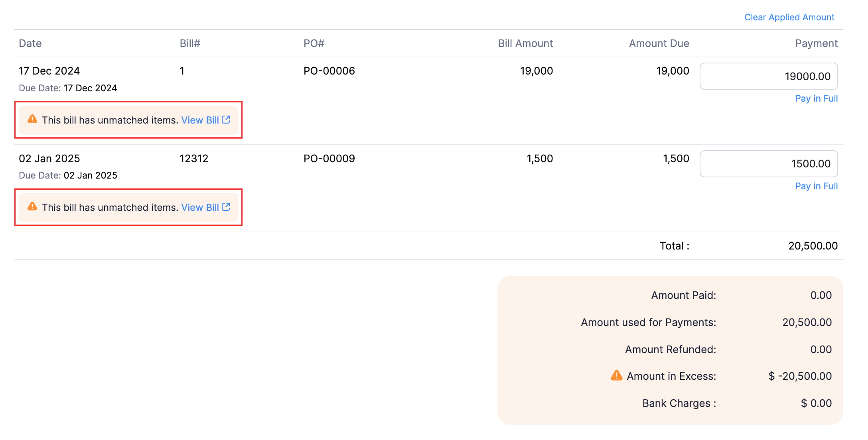Open View Bill link for PO-00009
Image resolution: width=868 pixels, height=440 pixels.
click(200, 207)
